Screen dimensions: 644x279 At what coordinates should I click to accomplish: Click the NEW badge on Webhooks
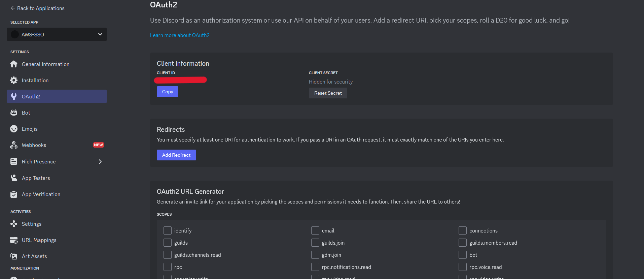(99, 145)
